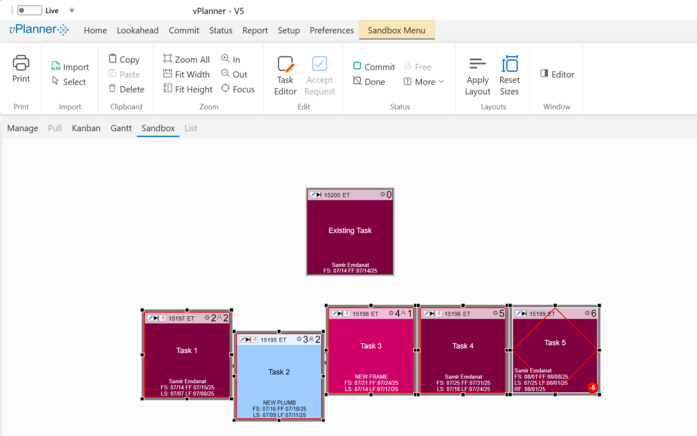Switch to the Gantt tab
This screenshot has height=436, width=697.
pos(121,128)
